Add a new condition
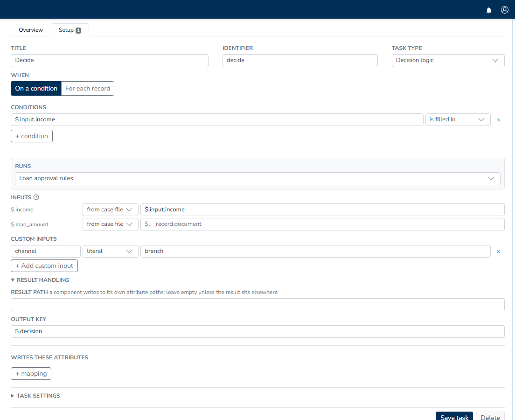This screenshot has height=420, width=515. [x=32, y=136]
